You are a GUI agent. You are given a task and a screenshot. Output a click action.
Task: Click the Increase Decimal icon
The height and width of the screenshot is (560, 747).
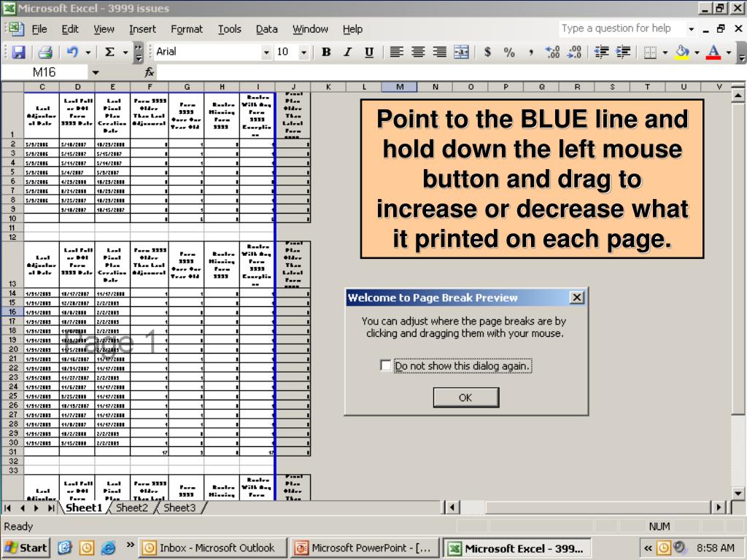coord(553,52)
